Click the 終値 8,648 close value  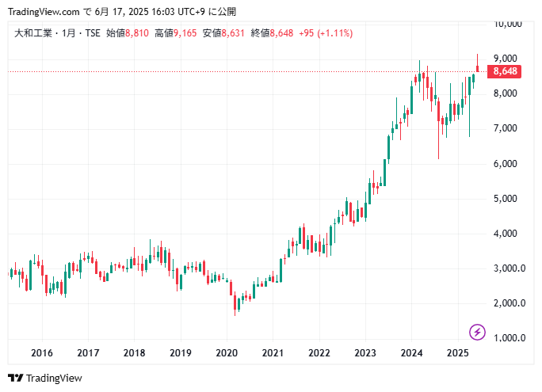pos(272,33)
